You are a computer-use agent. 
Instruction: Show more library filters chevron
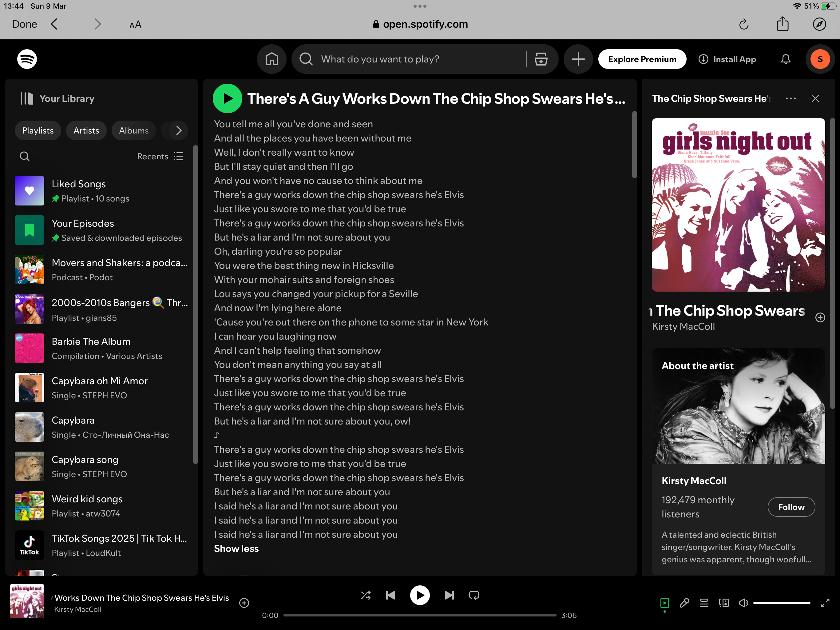click(x=178, y=130)
